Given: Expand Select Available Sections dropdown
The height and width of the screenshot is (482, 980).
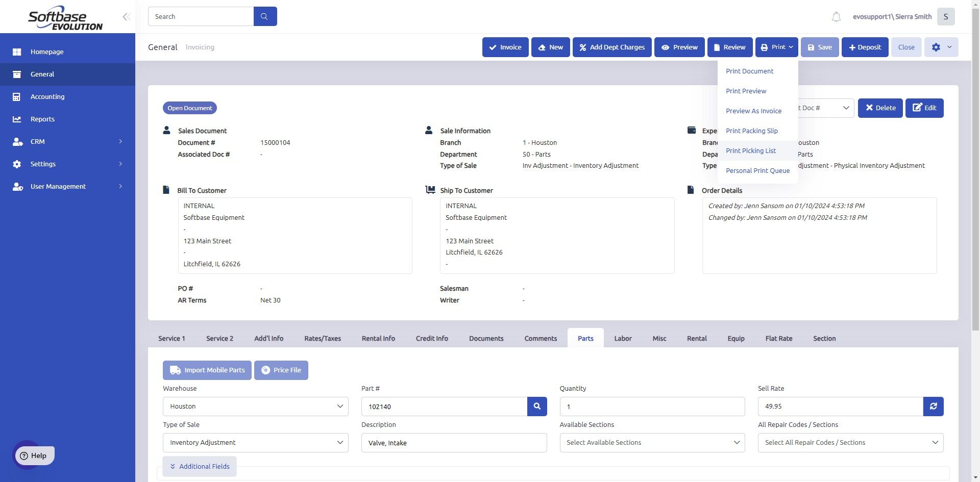Looking at the screenshot, I should pyautogui.click(x=652, y=443).
